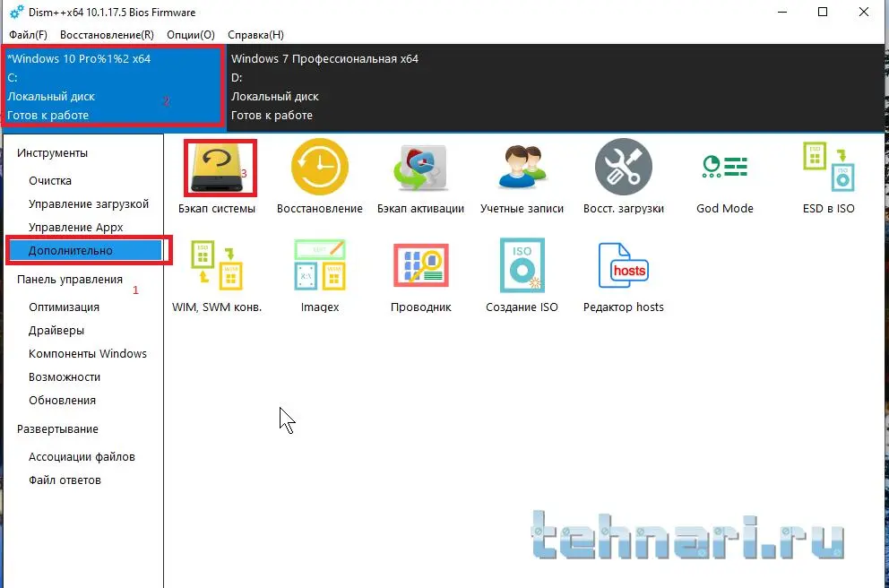
Task: Maximize the Dism++ window
Action: [x=823, y=12]
